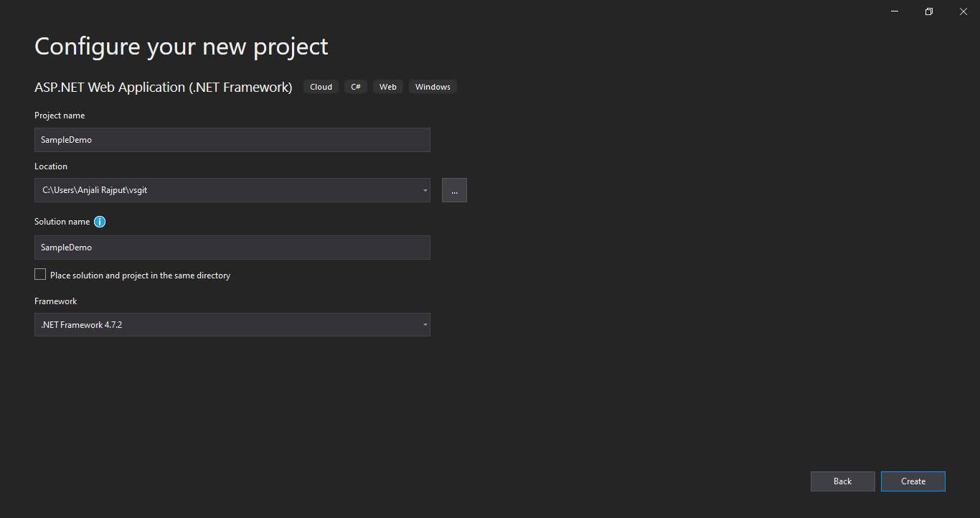Restore down the dialog window
980x518 pixels.
(929, 11)
